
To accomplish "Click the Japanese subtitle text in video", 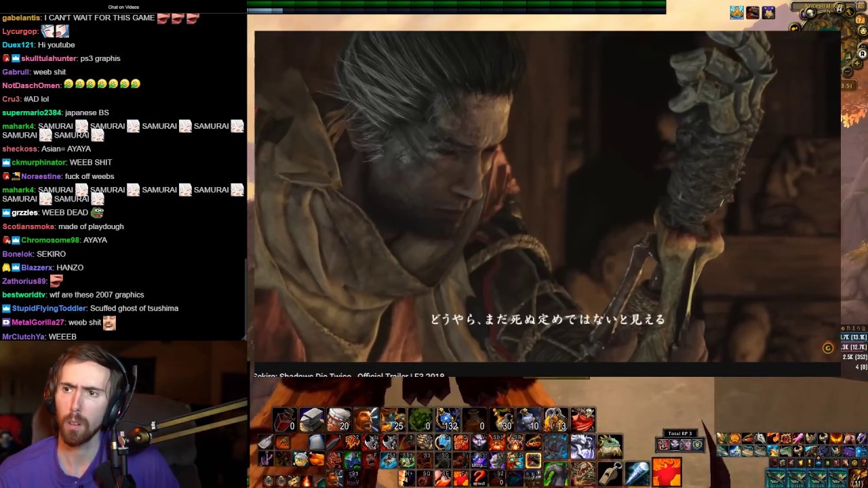I will tap(548, 319).
